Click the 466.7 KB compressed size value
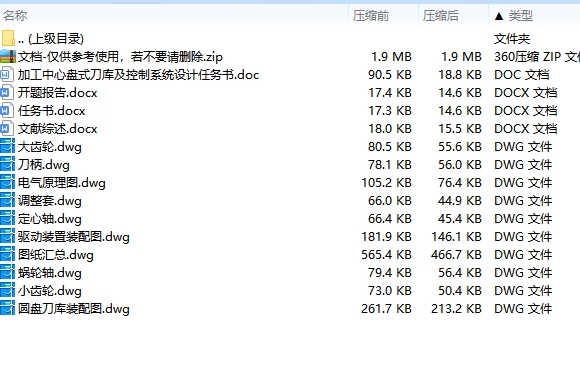Image resolution: width=580 pixels, height=382 pixels. tap(456, 255)
